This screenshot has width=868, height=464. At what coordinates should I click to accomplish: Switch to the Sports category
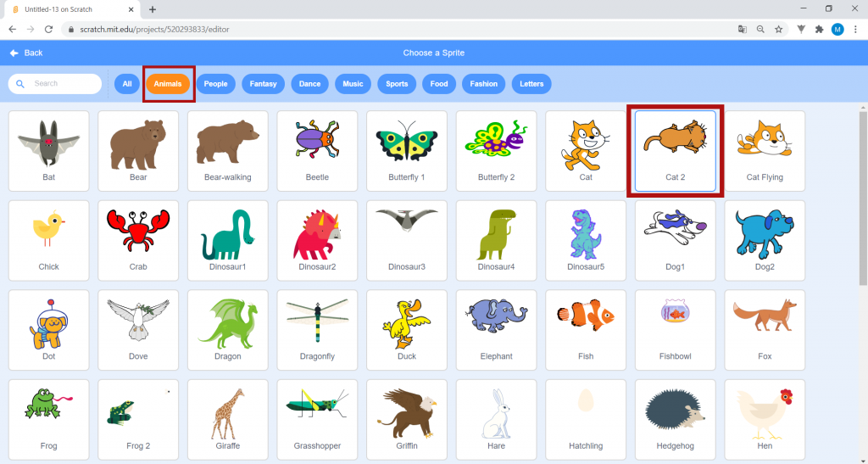[397, 84]
